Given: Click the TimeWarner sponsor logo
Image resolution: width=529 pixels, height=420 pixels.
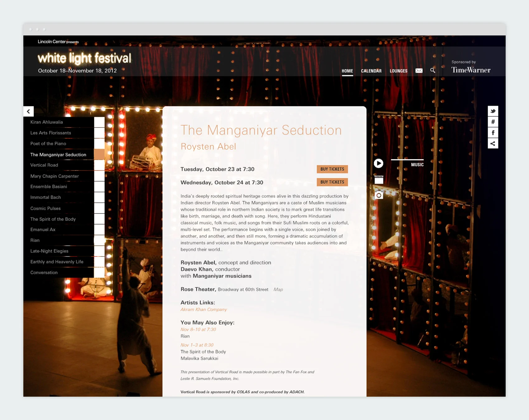Looking at the screenshot, I should 471,70.
